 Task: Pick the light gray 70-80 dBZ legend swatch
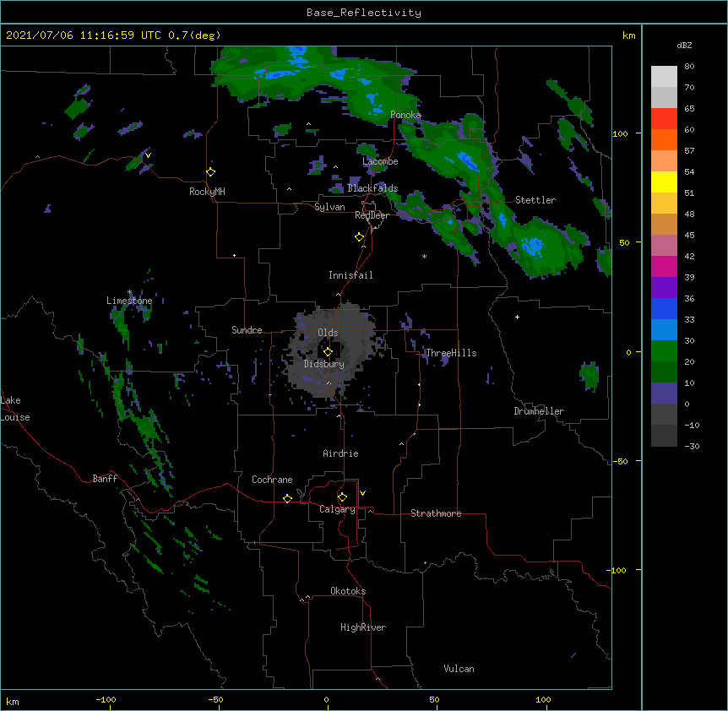pos(664,77)
